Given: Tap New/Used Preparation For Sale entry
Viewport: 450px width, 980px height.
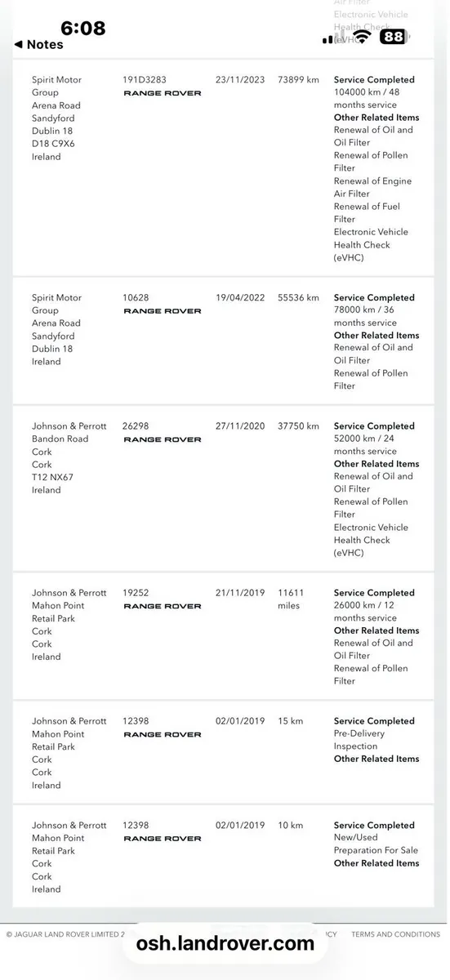Looking at the screenshot, I should [376, 844].
